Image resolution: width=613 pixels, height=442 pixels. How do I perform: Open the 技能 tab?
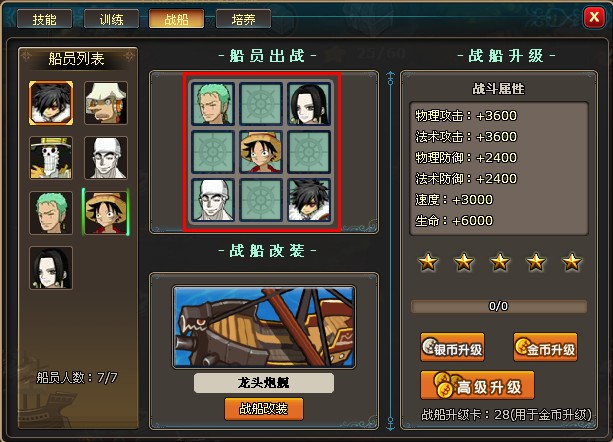(45, 19)
